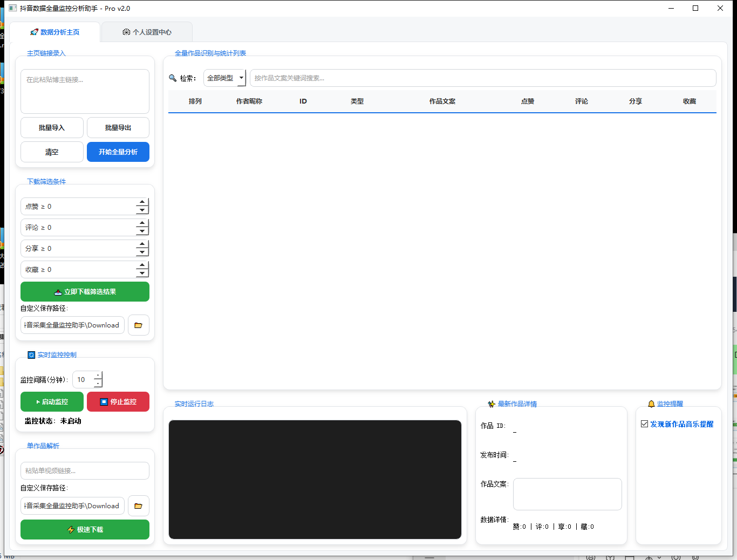The height and width of the screenshot is (560, 737).
Task: Increase the 监控间隔 minutes value
Action: click(x=98, y=375)
